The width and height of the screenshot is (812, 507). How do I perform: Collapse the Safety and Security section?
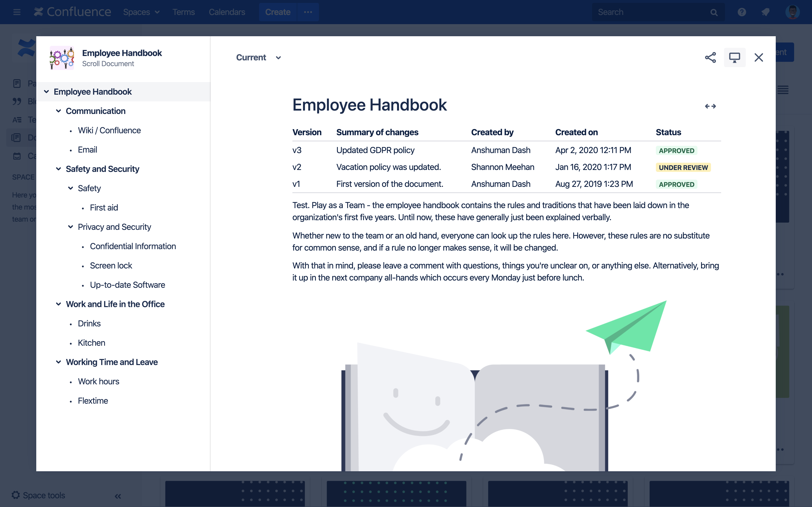(x=58, y=169)
